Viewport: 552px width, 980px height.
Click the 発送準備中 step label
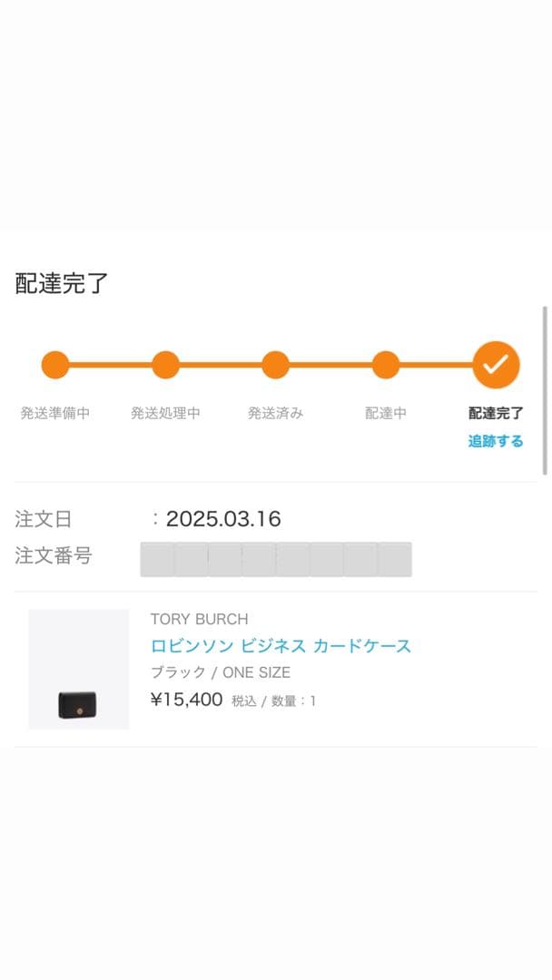(55, 414)
